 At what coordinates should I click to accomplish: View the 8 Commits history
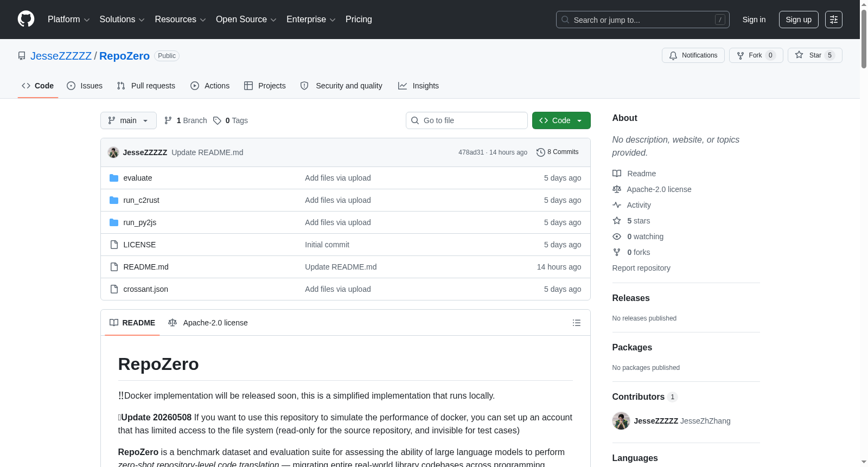tap(558, 152)
